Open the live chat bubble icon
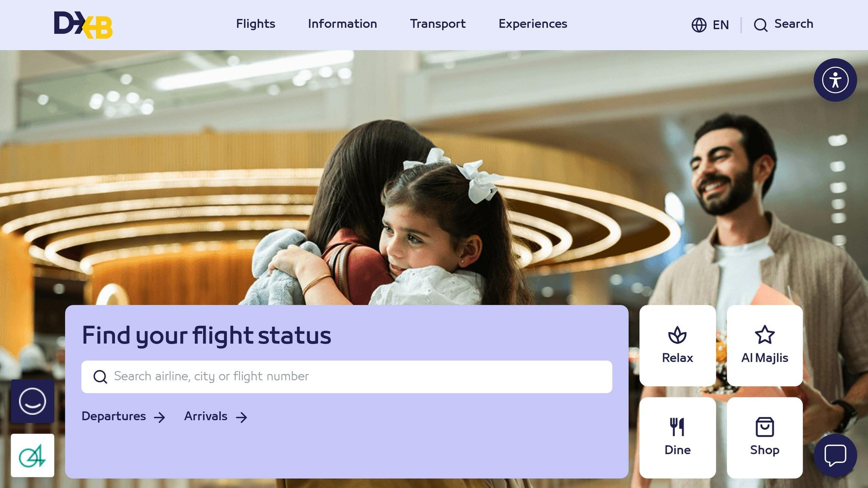The image size is (868, 488). pyautogui.click(x=835, y=455)
